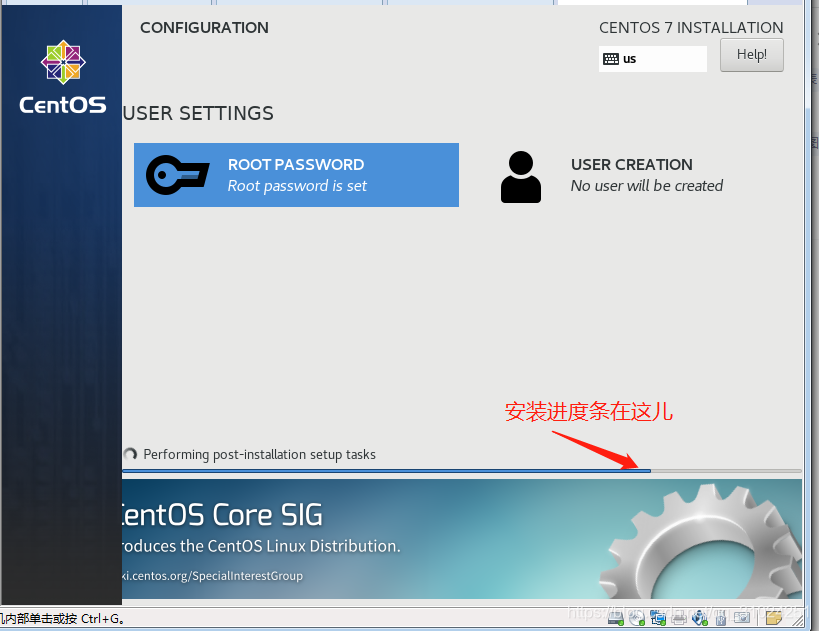Screen dimensions: 819x631
Task: Click the printer icon in VMware status bar
Action: pos(679,619)
